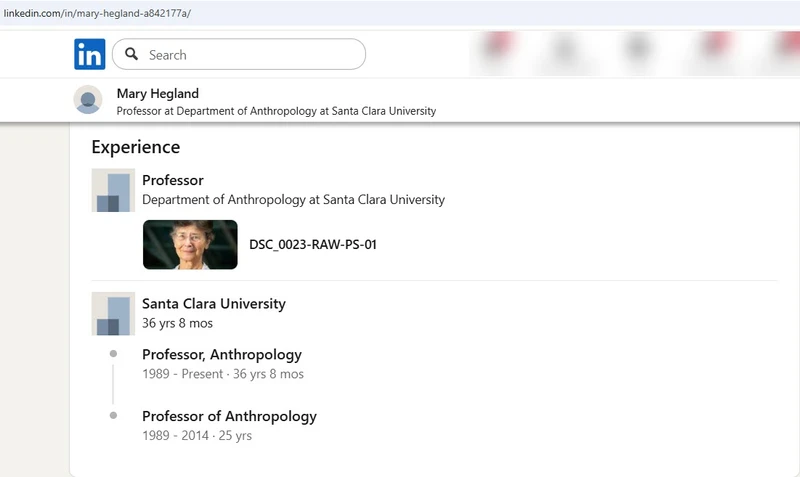This screenshot has width=800, height=477.
Task: Open the DSC_0023-RAW-PS-01 media title
Action: pos(313,244)
